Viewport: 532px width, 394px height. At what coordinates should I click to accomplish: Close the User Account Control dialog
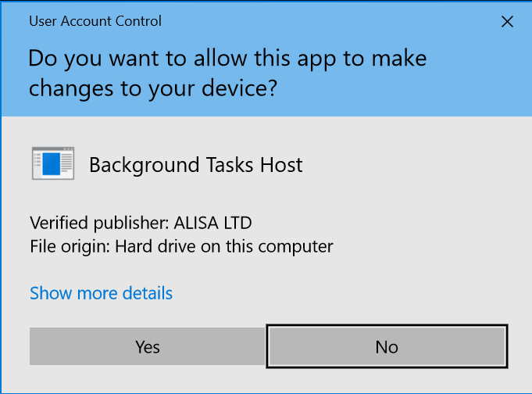[507, 22]
